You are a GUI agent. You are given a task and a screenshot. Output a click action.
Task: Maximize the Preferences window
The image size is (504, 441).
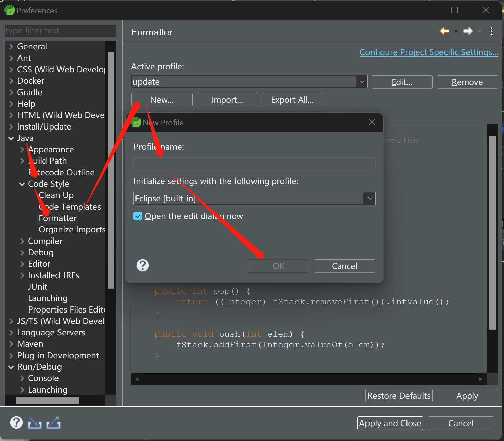click(454, 10)
